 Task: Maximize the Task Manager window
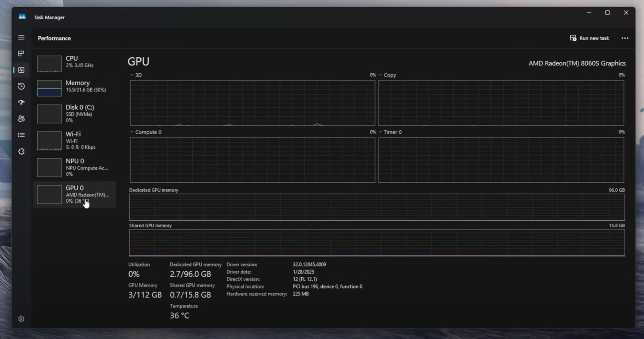[x=607, y=13]
